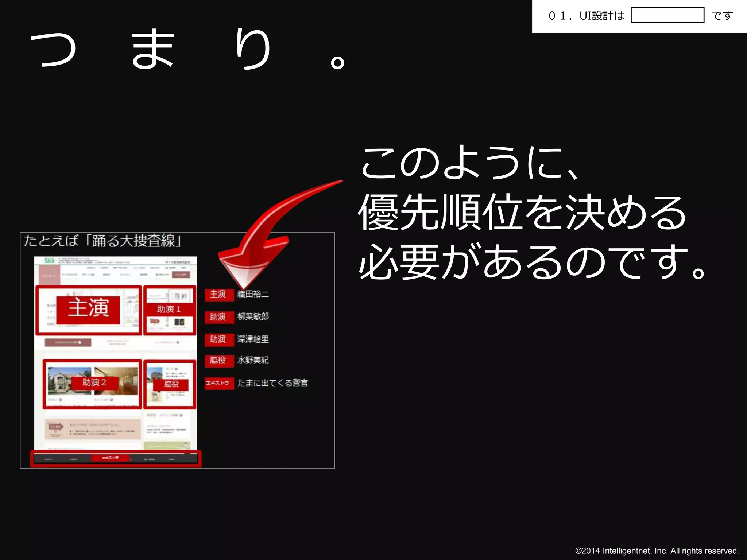
Task: Click the '助演' tag beside 深津絵里
Action: [x=219, y=339]
